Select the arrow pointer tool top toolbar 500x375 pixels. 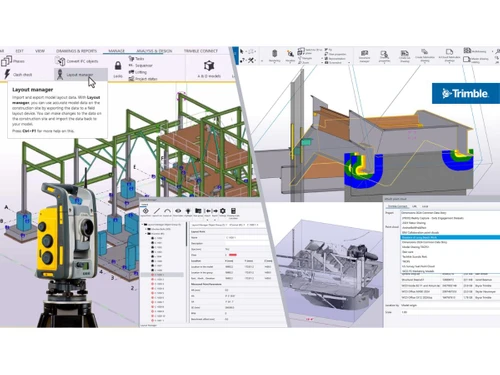242,51
